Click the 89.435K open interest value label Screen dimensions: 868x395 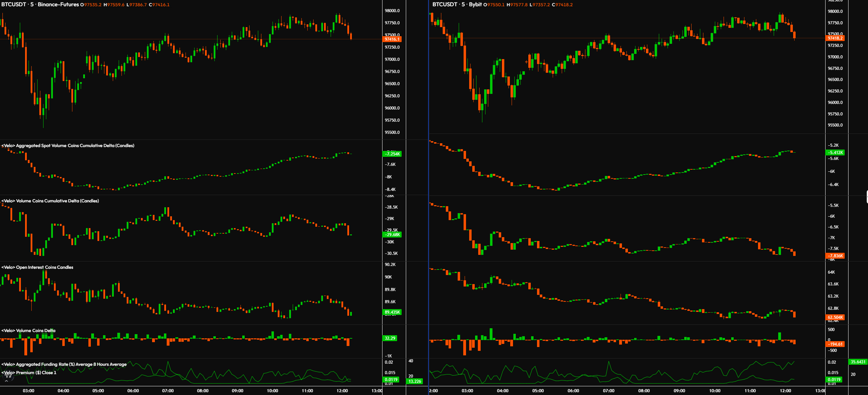392,312
